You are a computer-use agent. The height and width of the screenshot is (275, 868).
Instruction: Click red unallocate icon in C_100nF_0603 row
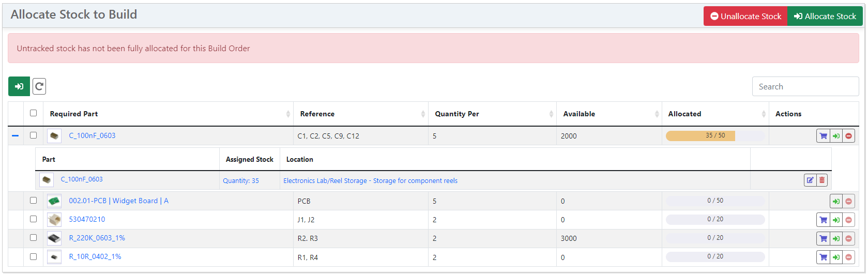(x=848, y=136)
